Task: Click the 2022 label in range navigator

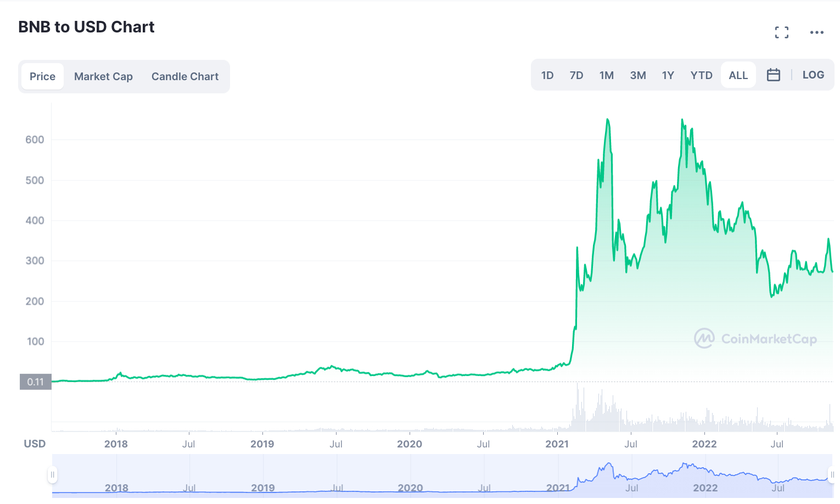Action: tap(705, 488)
